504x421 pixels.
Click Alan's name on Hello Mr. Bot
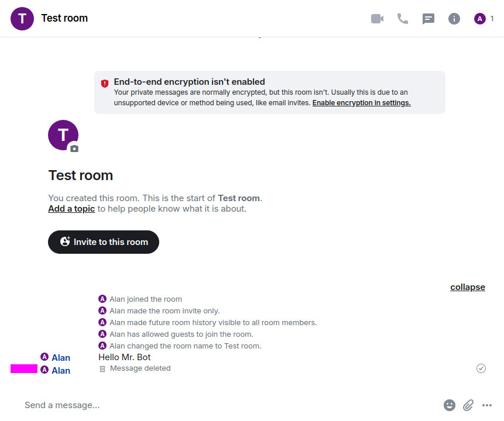(61, 358)
